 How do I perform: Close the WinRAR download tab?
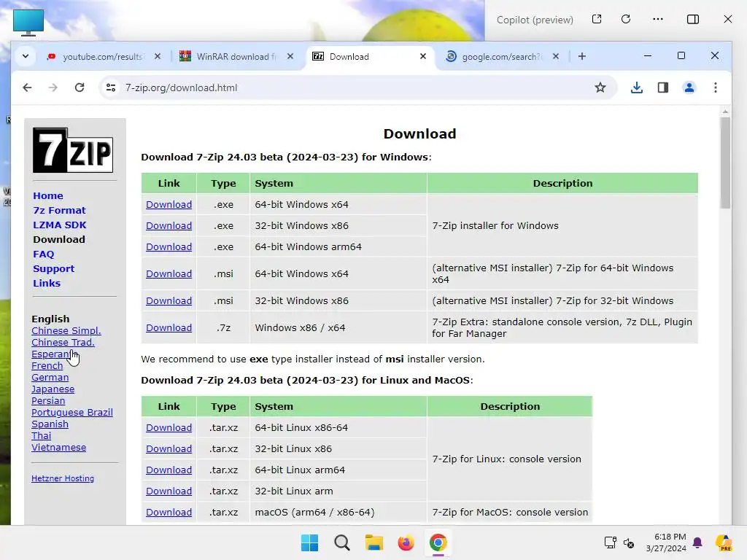pos(290,56)
